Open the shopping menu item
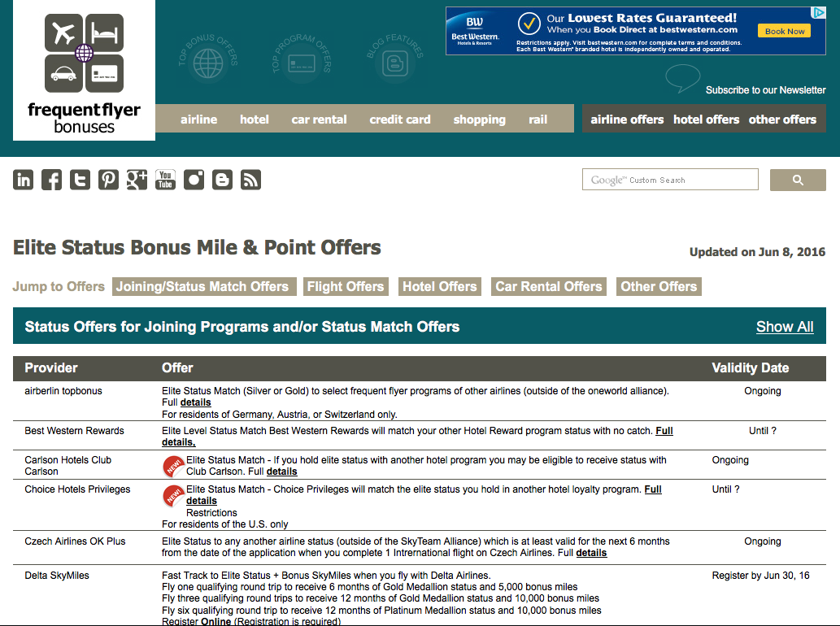Image resolution: width=840 pixels, height=626 pixels. tap(480, 120)
